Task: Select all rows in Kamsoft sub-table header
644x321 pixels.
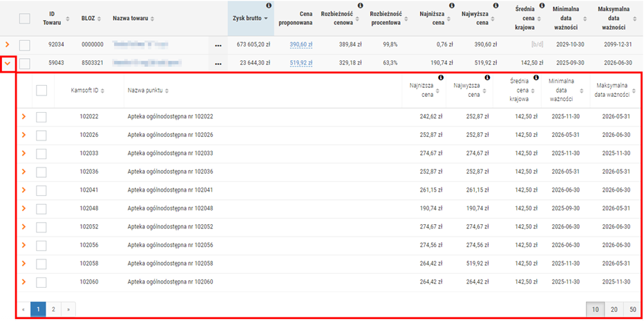Action: pyautogui.click(x=41, y=90)
